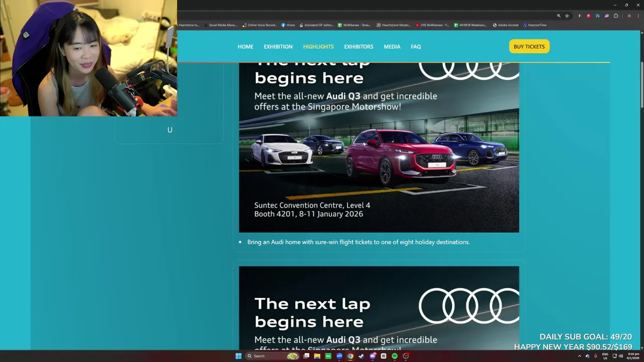644x362 pixels.
Task: Open CapCut from the taskbar
Action: pos(383,356)
